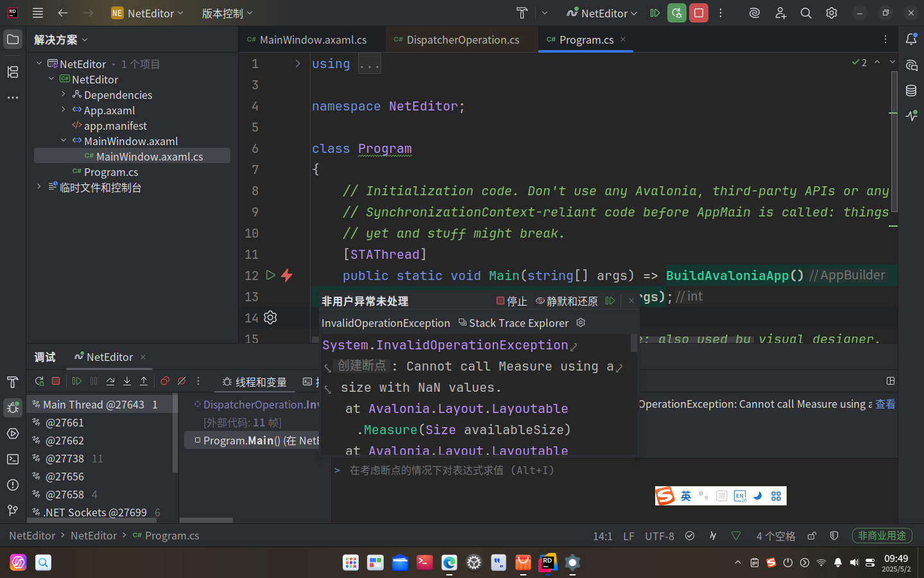924x578 pixels.
Task: Click Step Out in debug toolbar
Action: (144, 381)
